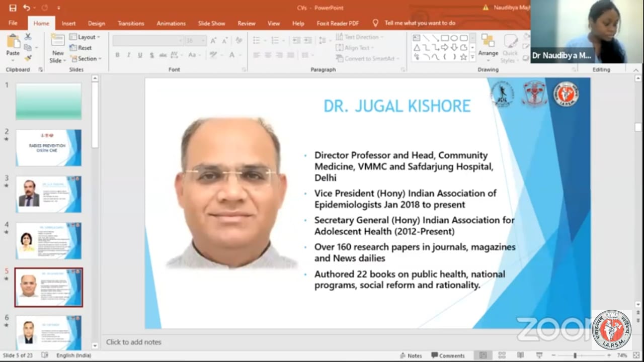Open the Comments pane from the status bar
Viewport: 644px width, 362px height.
(448, 355)
